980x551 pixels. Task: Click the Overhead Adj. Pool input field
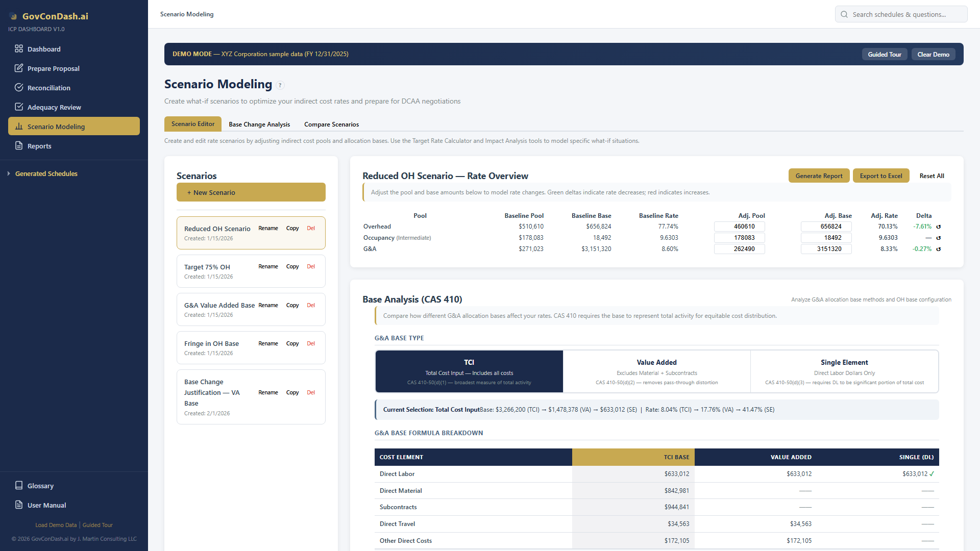click(739, 227)
